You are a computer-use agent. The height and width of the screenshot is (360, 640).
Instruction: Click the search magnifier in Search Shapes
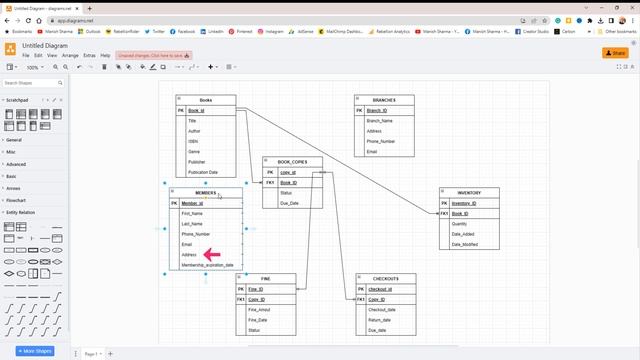(60, 83)
